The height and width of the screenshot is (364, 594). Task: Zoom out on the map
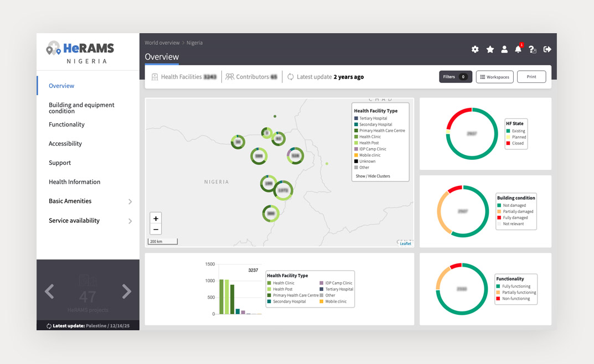pyautogui.click(x=156, y=230)
